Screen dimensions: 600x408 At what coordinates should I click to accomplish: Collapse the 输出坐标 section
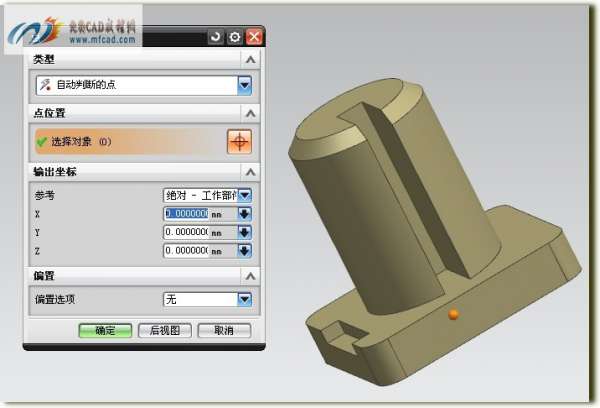(251, 172)
